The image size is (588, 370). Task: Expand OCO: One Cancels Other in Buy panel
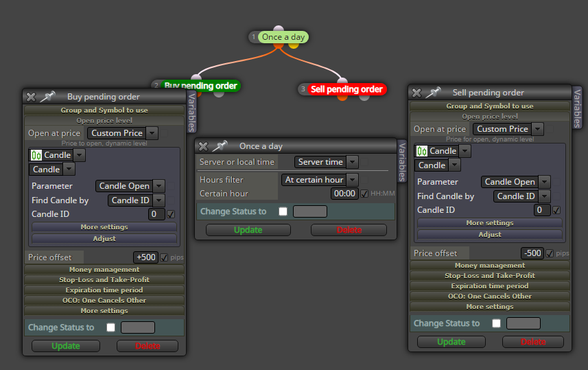104,300
